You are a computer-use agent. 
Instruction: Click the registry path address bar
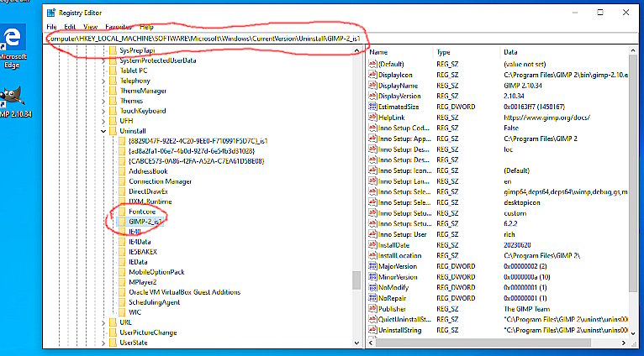point(340,39)
